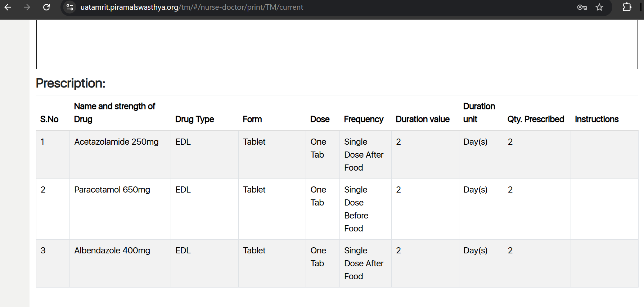Click the browser back arrow
644x307 pixels.
pos(8,7)
